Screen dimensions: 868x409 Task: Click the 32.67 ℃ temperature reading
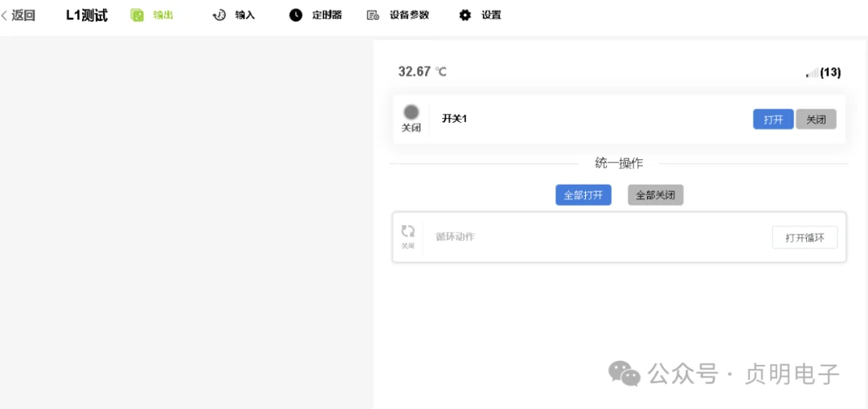point(423,72)
